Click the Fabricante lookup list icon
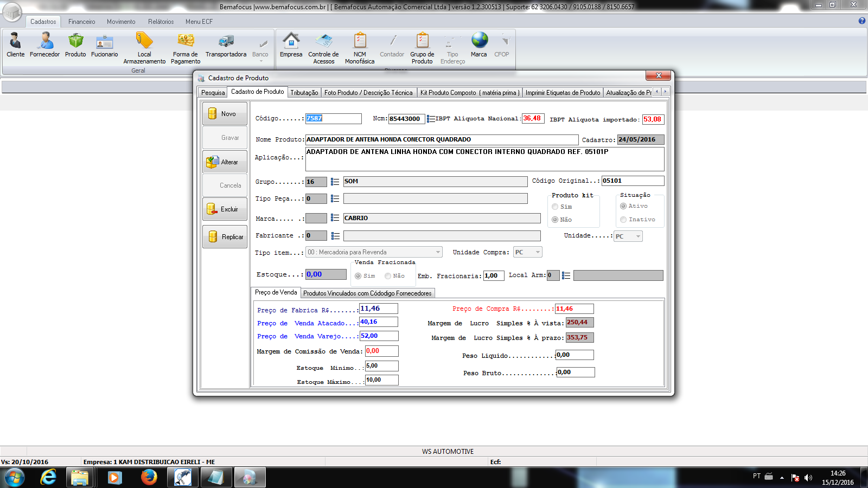 coord(335,236)
